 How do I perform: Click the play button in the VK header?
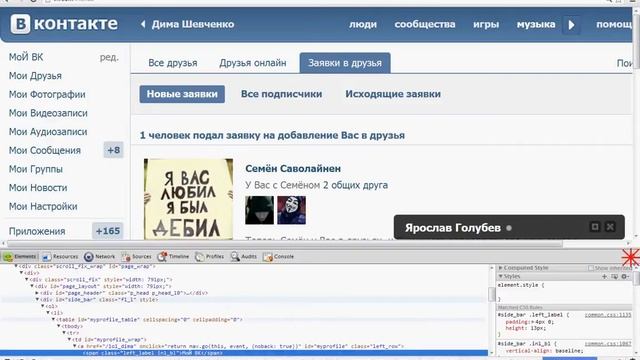pos(571,25)
